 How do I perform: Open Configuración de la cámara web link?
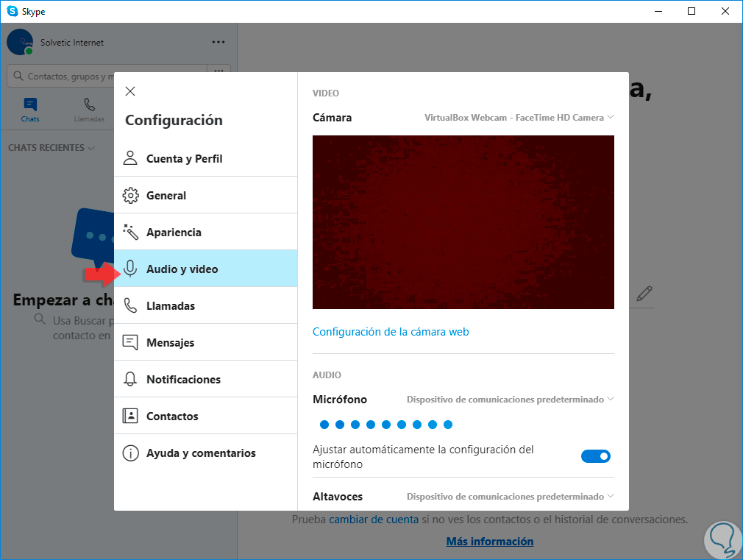tap(391, 331)
